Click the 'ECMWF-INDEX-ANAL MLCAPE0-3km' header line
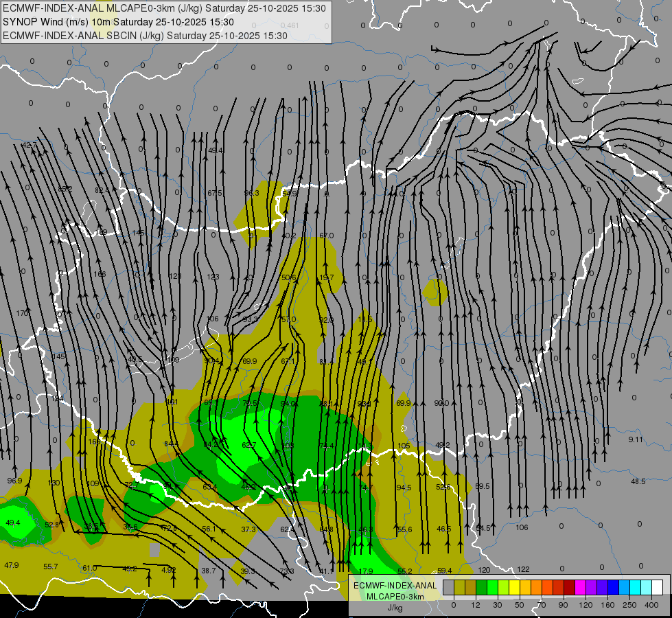672x618 pixels. [164, 8]
